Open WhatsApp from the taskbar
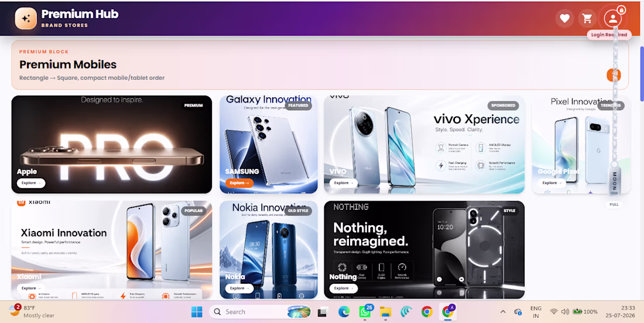The image size is (644, 323). click(x=365, y=312)
